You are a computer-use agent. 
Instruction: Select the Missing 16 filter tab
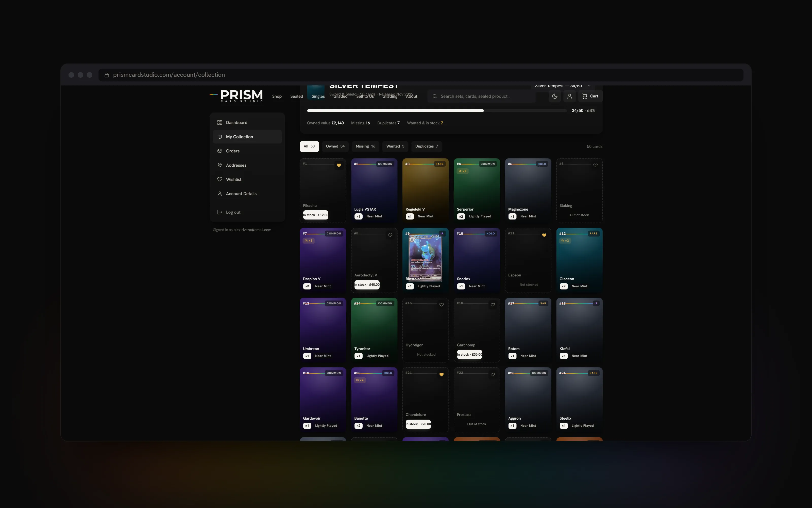(365, 146)
